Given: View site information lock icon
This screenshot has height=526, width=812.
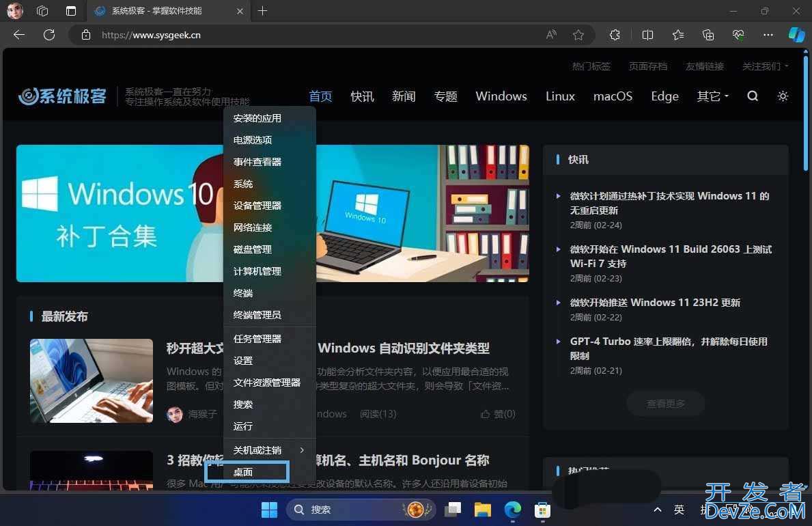Looking at the screenshot, I should click(86, 35).
